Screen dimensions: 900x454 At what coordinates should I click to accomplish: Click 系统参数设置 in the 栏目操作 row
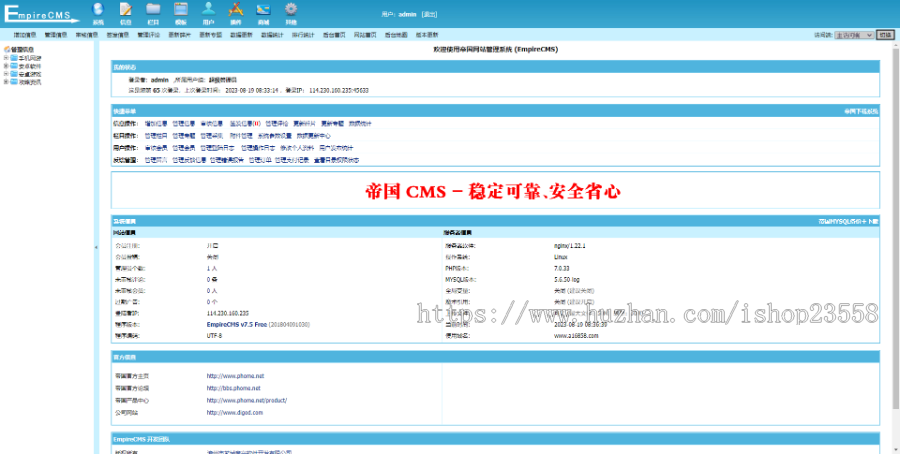(274, 136)
